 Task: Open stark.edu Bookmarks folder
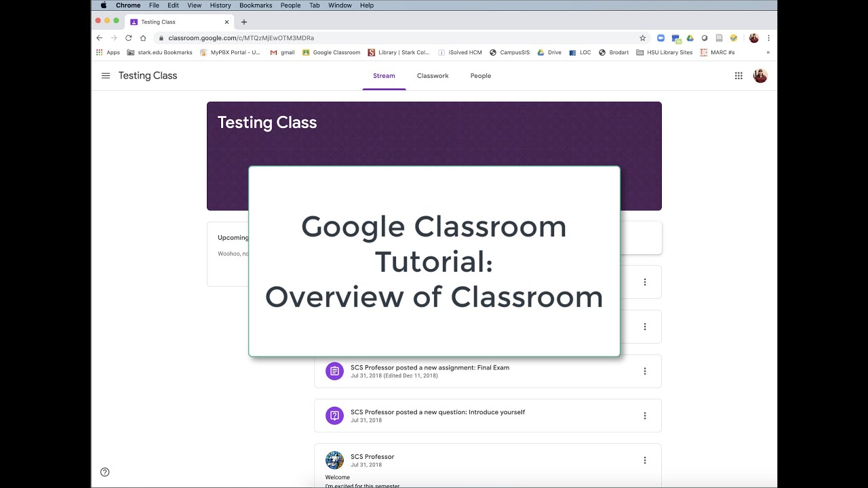tap(160, 52)
